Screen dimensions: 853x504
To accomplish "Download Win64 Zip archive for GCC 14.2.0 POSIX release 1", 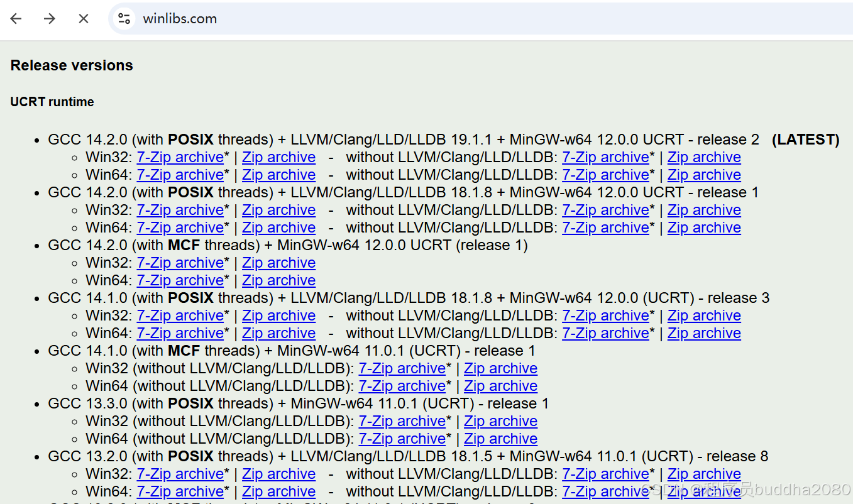I will (279, 227).
